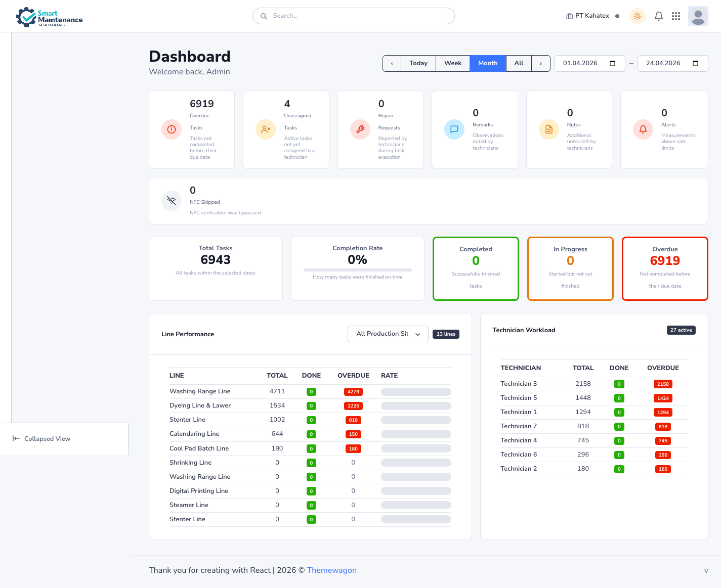Open the Themewagon footer link
Viewport: 721px width, 588px height.
coord(331,570)
